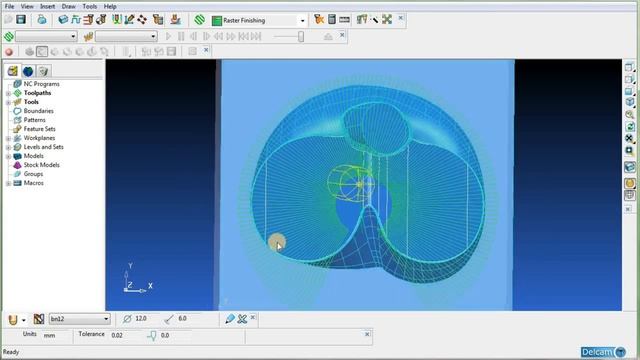The height and width of the screenshot is (360, 640).
Task: Click the tool database icon beside bn12
Action: [x=39, y=319]
